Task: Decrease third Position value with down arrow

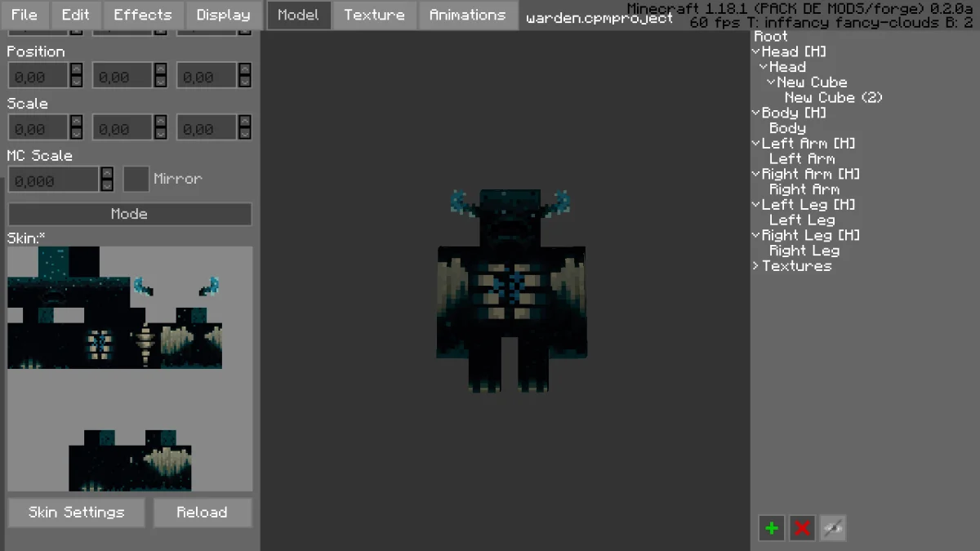Action: coord(245,82)
